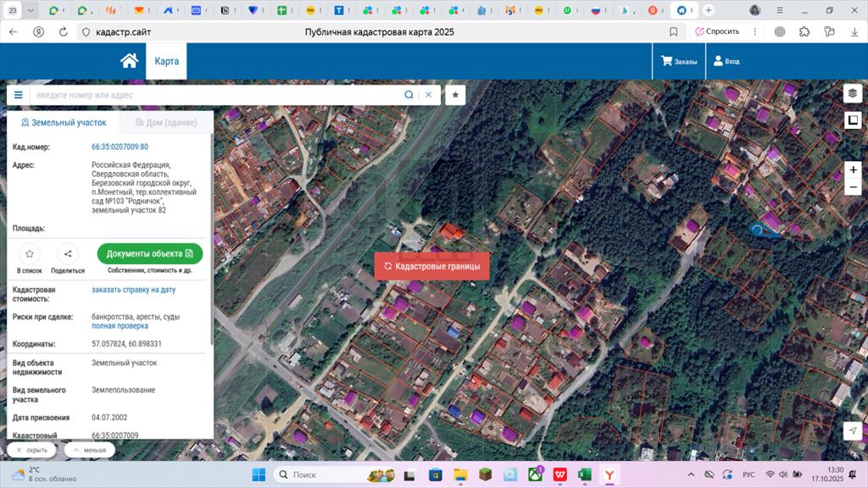Open the hamburger menu beside search field
The height and width of the screenshot is (488, 868).
point(18,95)
